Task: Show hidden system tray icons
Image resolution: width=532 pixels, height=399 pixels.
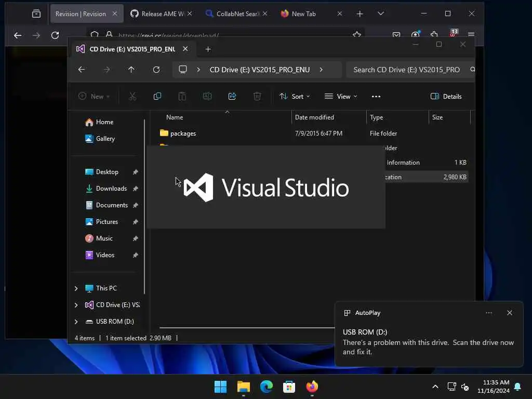Action: [x=435, y=387]
